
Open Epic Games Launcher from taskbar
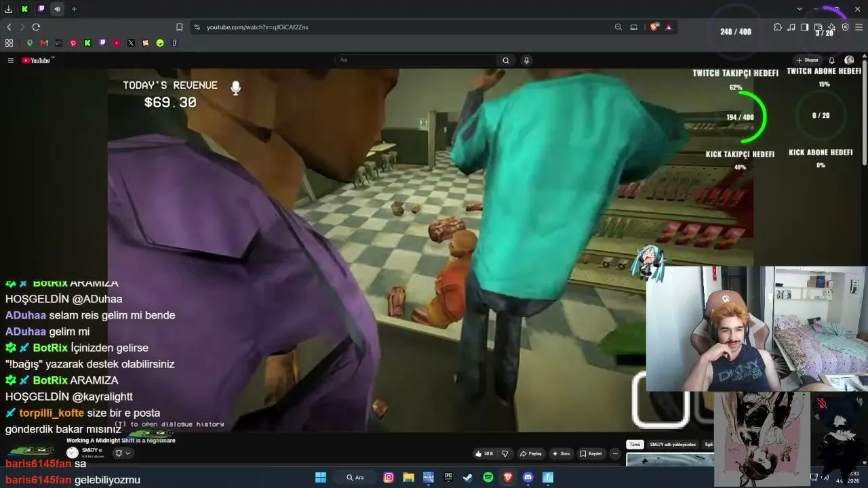[448, 477]
